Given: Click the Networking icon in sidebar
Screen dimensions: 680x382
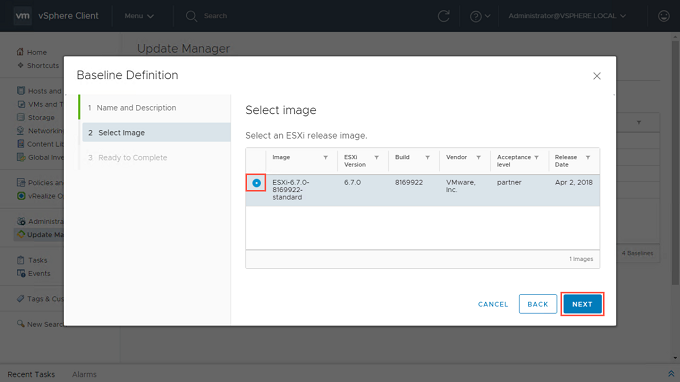Looking at the screenshot, I should 20,131.
